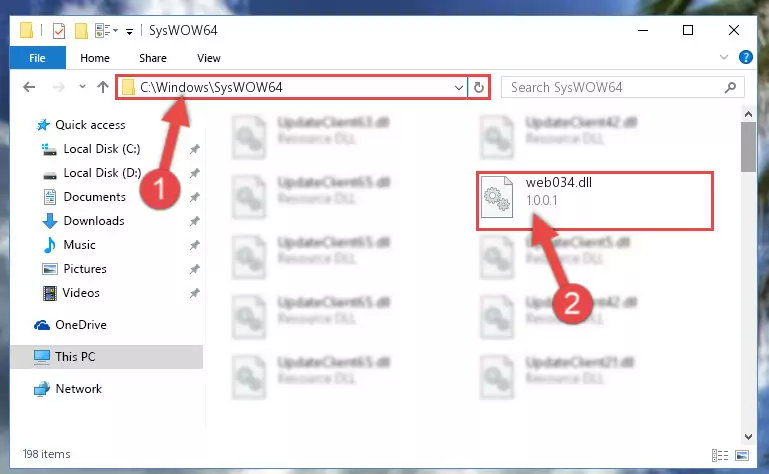Screen dimensions: 769x474
Task: Click the Quick access star icon
Action: click(x=43, y=125)
